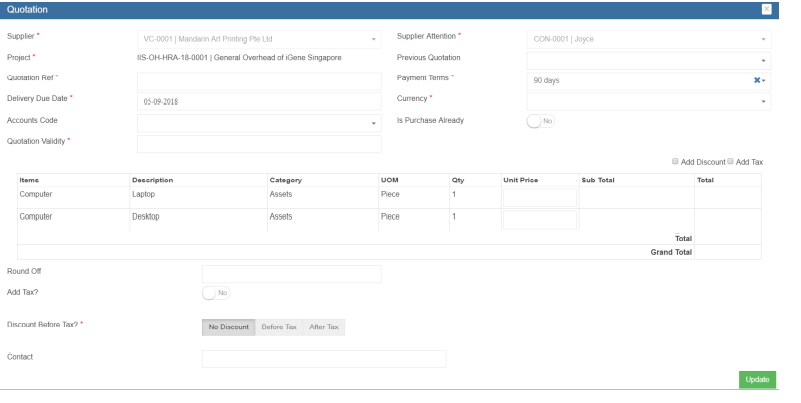The width and height of the screenshot is (801, 403).
Task: Check the Add Tax checkbox above table
Action: coord(731,161)
